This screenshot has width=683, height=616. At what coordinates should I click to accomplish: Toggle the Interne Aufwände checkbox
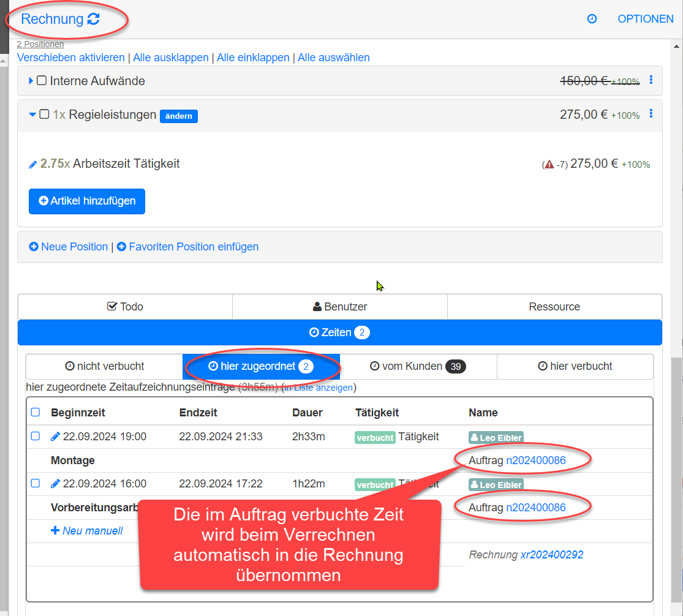pos(42,81)
